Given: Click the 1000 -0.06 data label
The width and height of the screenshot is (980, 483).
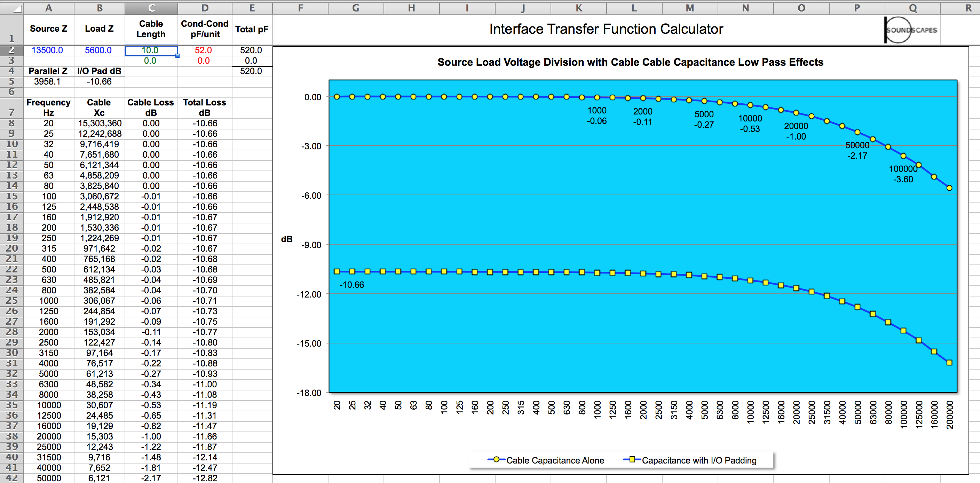Looking at the screenshot, I should tap(596, 116).
